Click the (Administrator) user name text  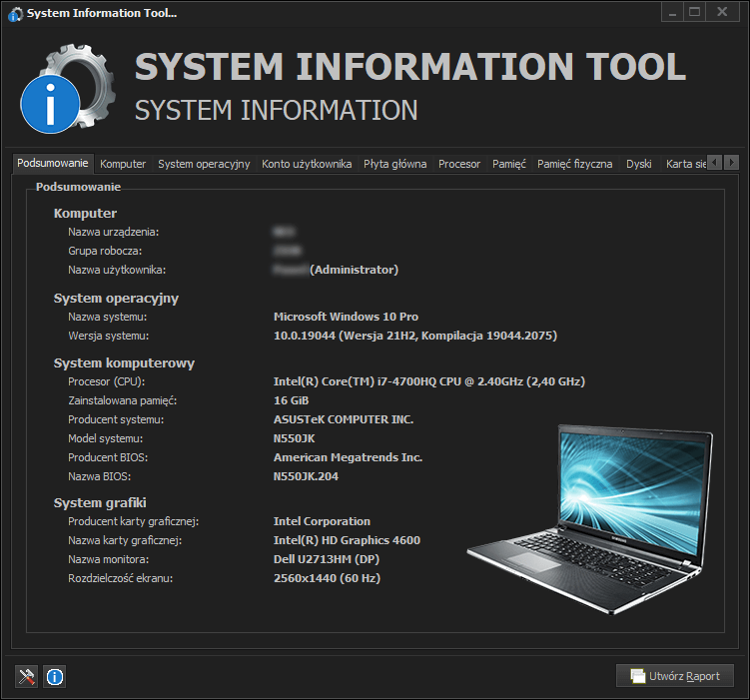pos(354,270)
